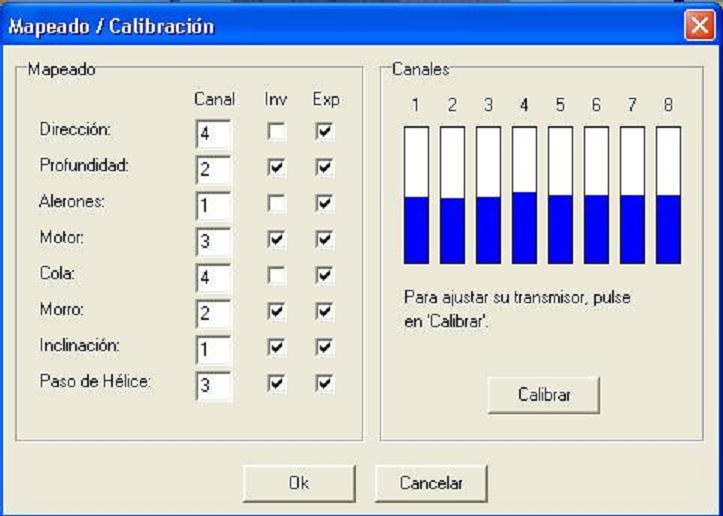Uncheck Inv checkbox for Profundidad
Screen dimensions: 723x516
(x=276, y=167)
